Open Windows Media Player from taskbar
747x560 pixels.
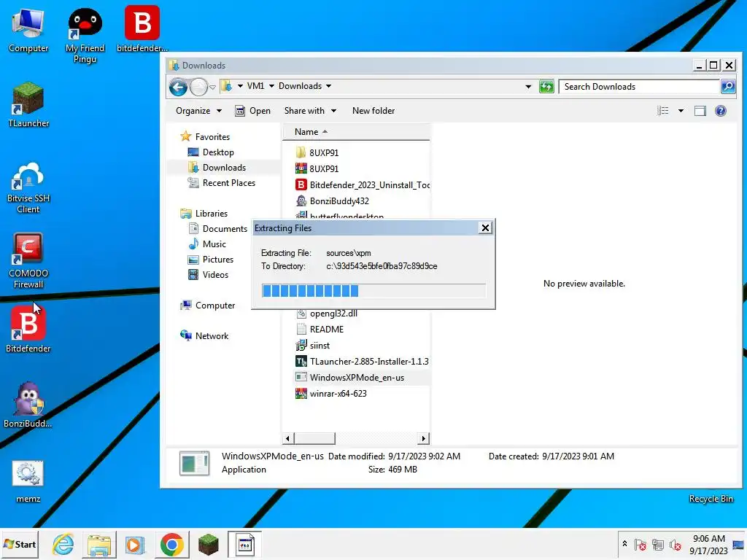click(x=135, y=544)
